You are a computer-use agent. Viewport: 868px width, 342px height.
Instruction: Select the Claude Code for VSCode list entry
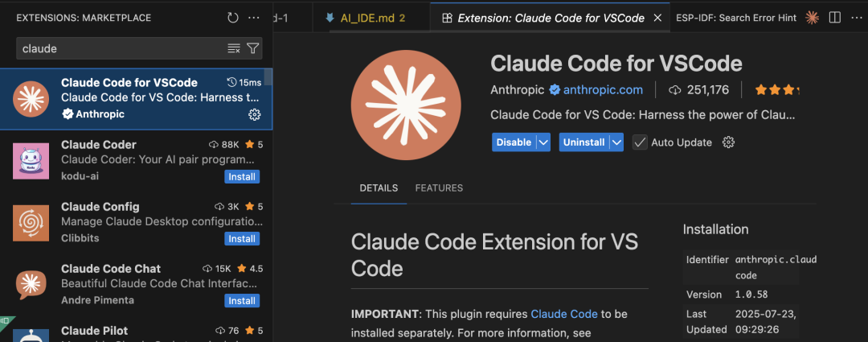[x=136, y=99]
